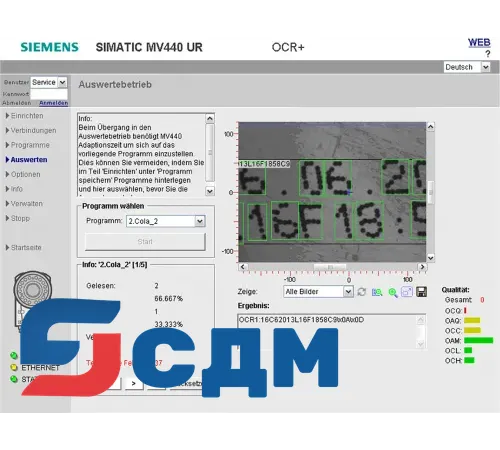Click the Ergebnis box scroll-down arrow

(421, 344)
